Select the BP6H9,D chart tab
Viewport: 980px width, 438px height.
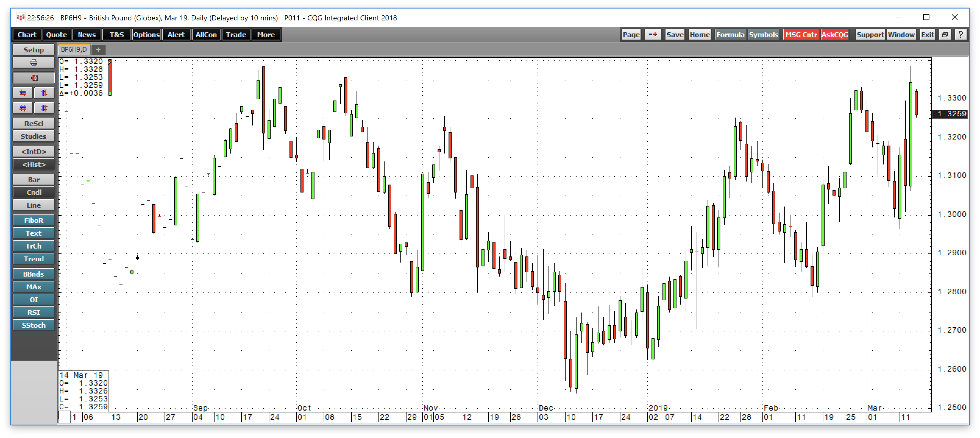pyautogui.click(x=74, y=49)
